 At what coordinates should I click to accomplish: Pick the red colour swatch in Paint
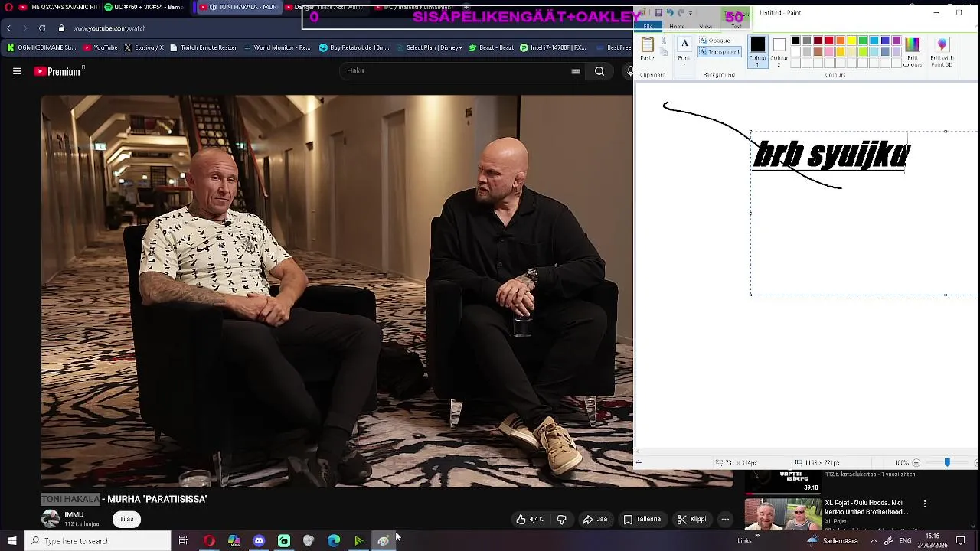coord(829,41)
